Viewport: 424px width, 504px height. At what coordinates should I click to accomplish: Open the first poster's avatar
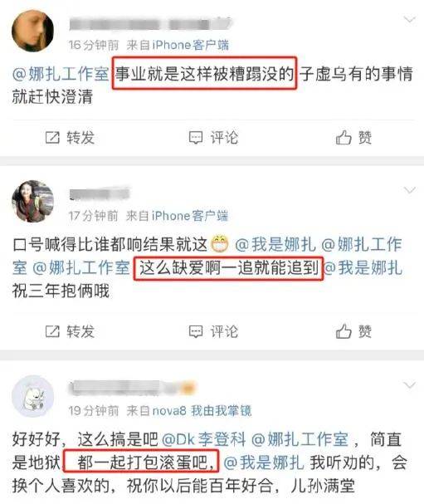click(x=32, y=31)
